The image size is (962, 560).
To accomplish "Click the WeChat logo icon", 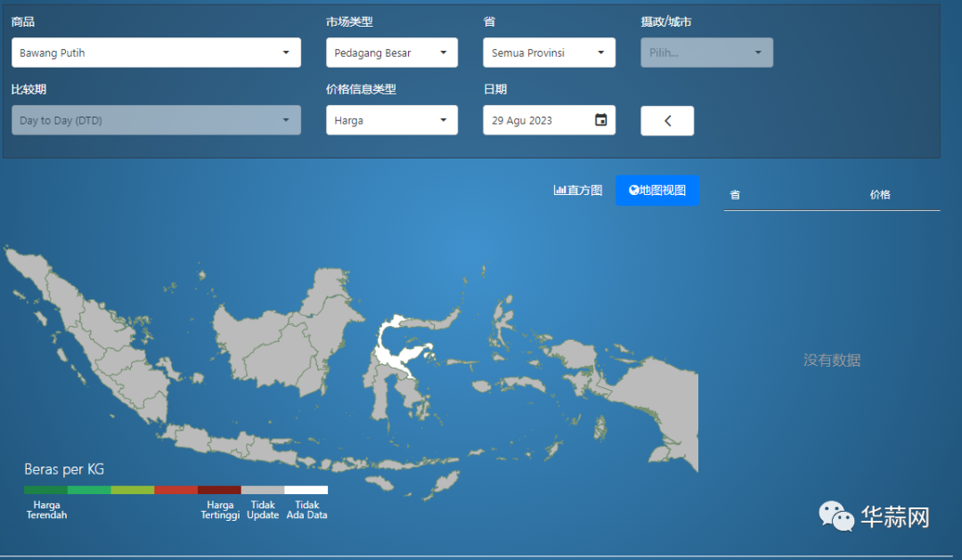I will [836, 515].
